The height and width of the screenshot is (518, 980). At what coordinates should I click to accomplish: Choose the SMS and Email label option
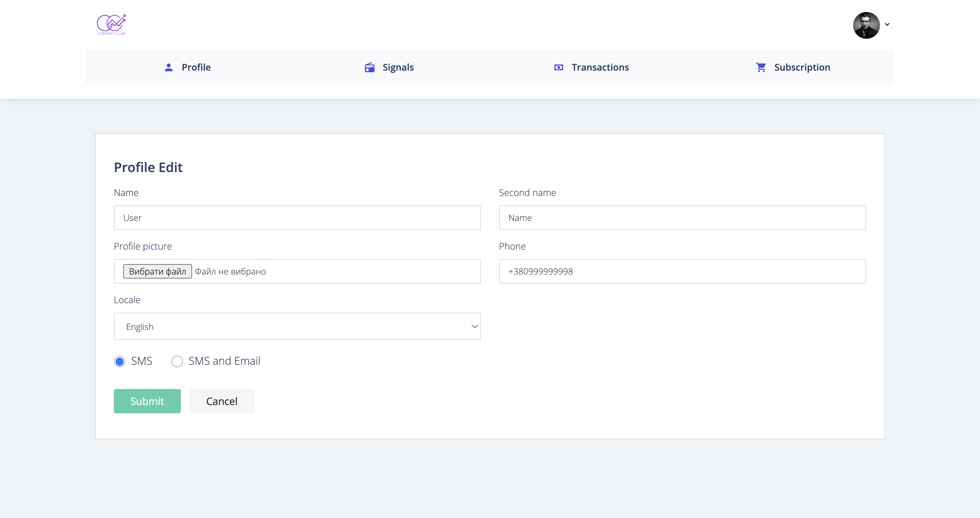pyautogui.click(x=224, y=361)
